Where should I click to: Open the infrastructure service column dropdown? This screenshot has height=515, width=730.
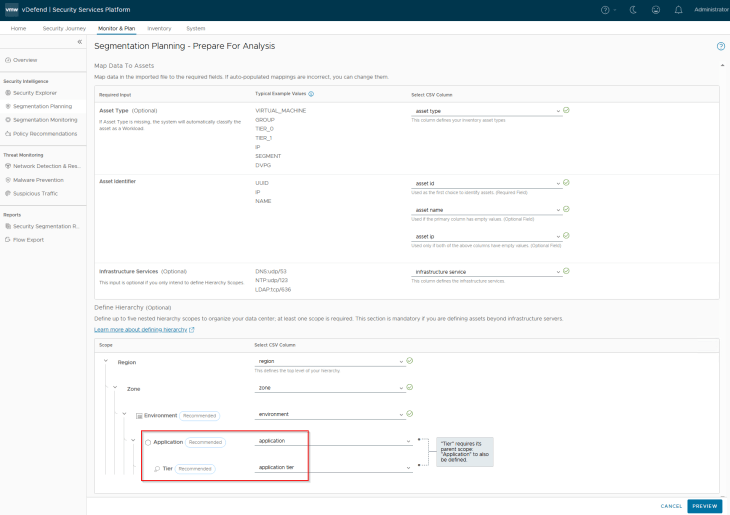557,271
